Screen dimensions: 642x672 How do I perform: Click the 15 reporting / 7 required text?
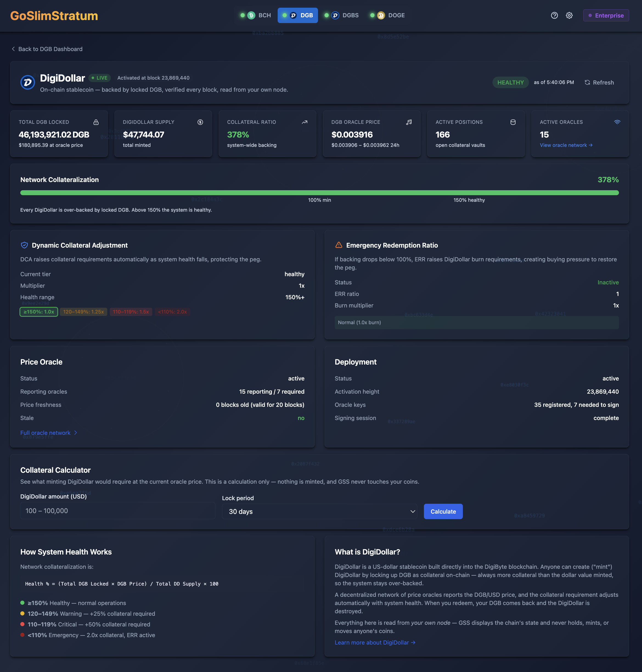(272, 392)
